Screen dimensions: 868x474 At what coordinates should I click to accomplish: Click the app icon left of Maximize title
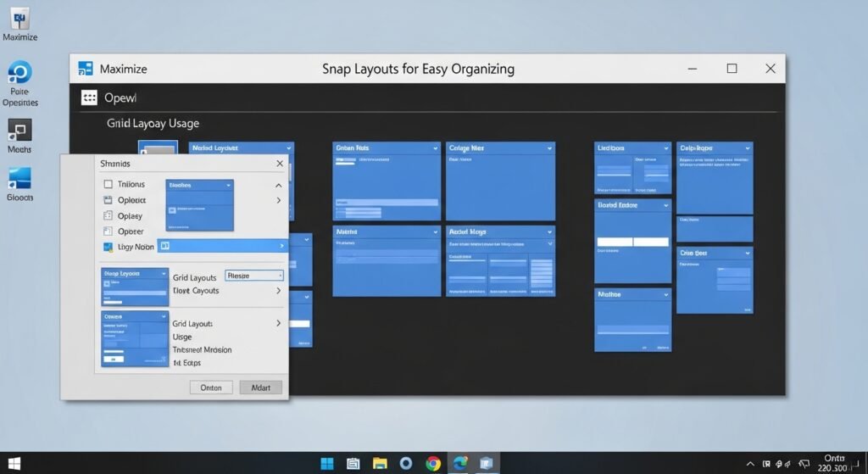coord(85,69)
